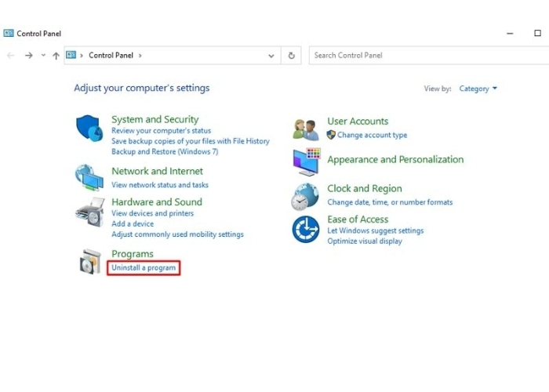Open Network and Internet category
Viewport: 549px width, 392px height.
click(157, 171)
